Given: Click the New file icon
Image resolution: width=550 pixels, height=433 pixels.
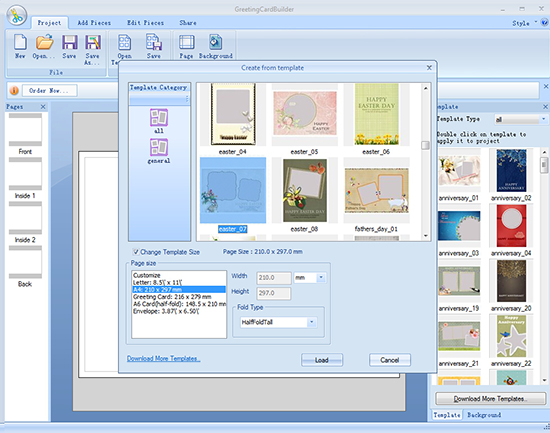Looking at the screenshot, I should 20,42.
